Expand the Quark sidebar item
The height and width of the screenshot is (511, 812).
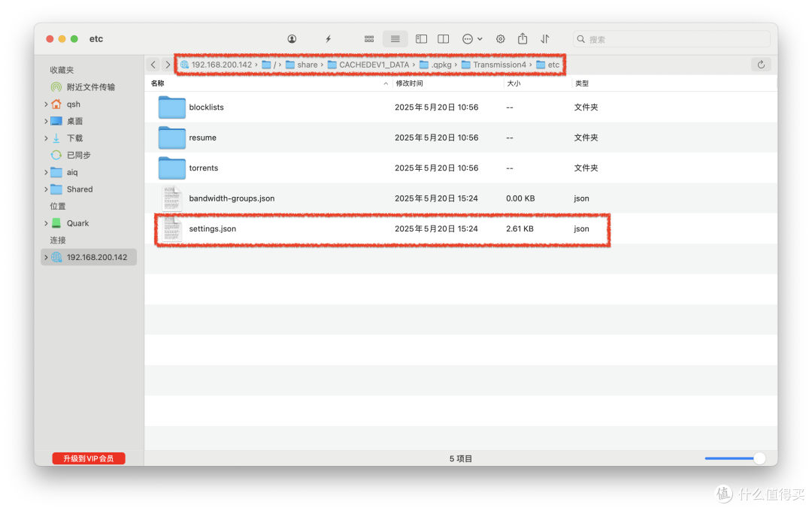point(46,223)
